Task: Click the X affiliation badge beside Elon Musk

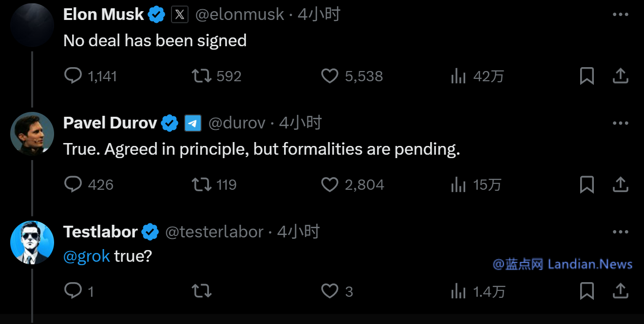Action: click(180, 15)
